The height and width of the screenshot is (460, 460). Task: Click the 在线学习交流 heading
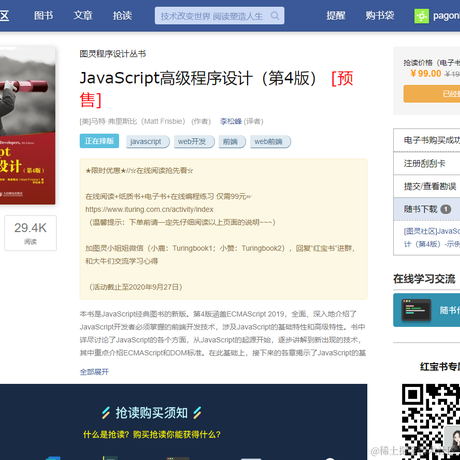click(x=424, y=279)
